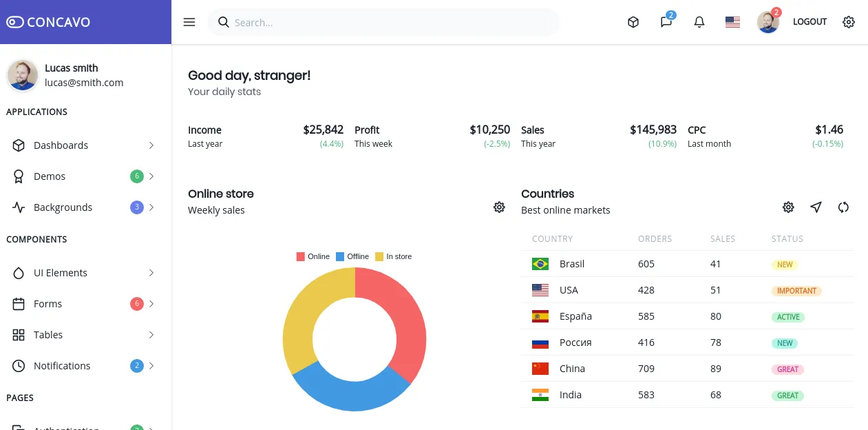Toggle the In store legend series
The height and width of the screenshot is (430, 868).
393,256
